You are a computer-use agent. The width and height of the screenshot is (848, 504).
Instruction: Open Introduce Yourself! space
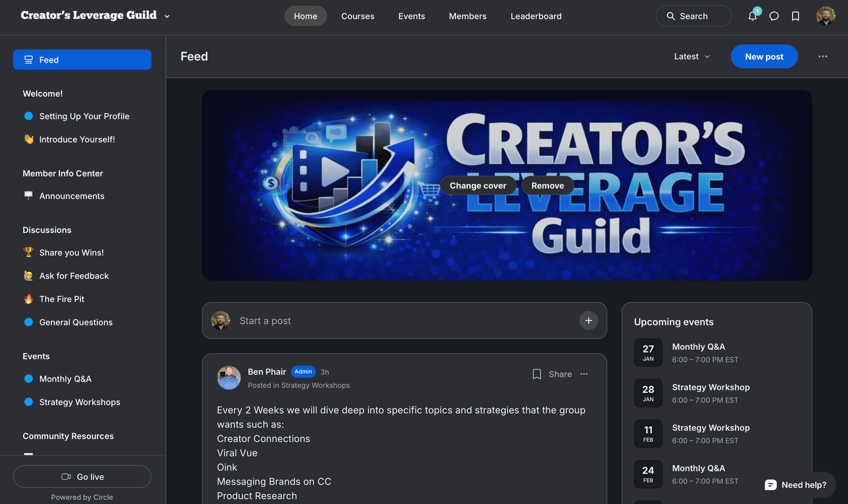[82, 140]
